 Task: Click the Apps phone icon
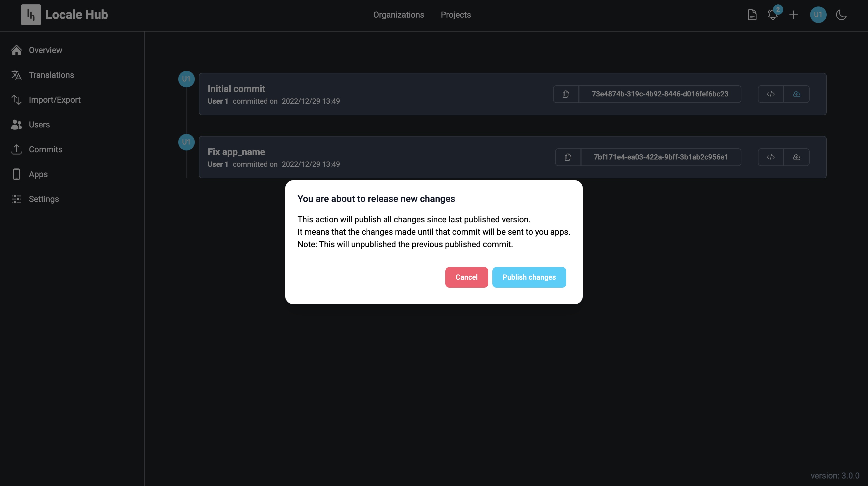tap(17, 174)
